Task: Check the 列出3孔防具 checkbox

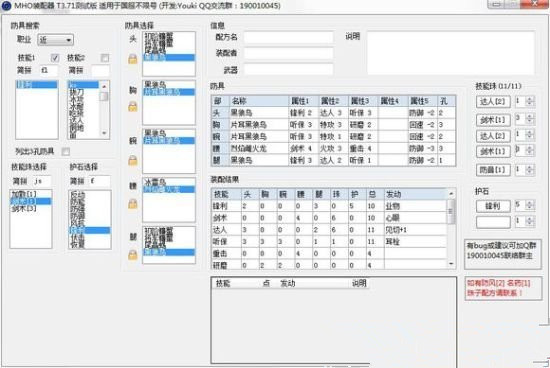Action: tap(66, 152)
